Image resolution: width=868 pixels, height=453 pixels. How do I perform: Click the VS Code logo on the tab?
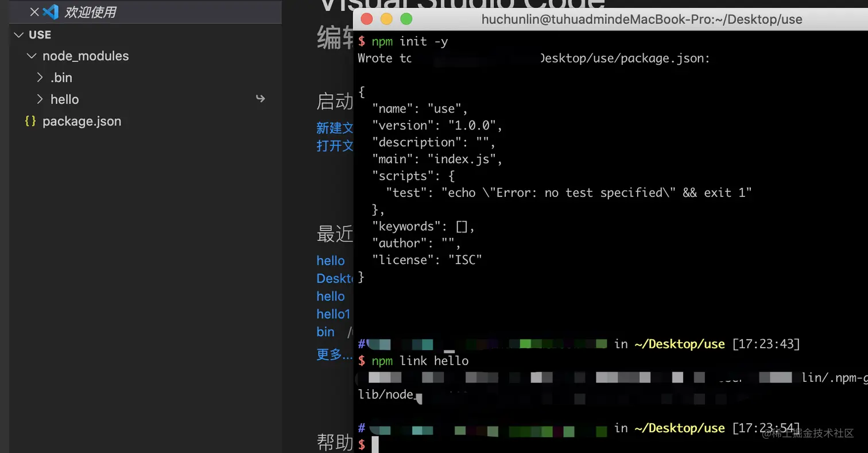coord(51,11)
